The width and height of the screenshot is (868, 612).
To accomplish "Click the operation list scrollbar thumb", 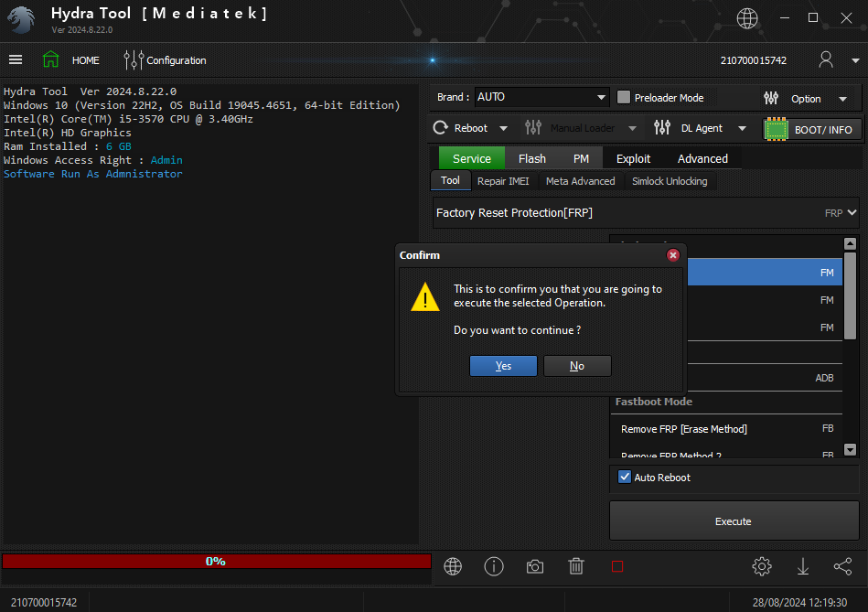I will coord(850,295).
